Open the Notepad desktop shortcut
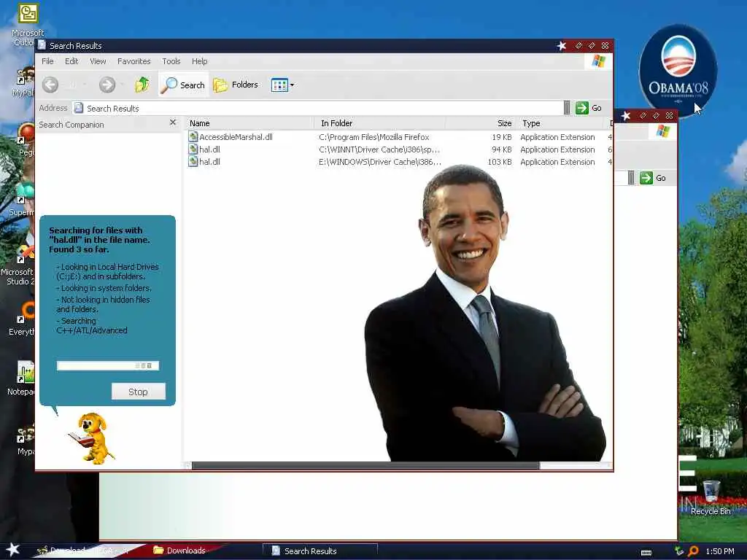747x560 pixels. pyautogui.click(x=21, y=378)
